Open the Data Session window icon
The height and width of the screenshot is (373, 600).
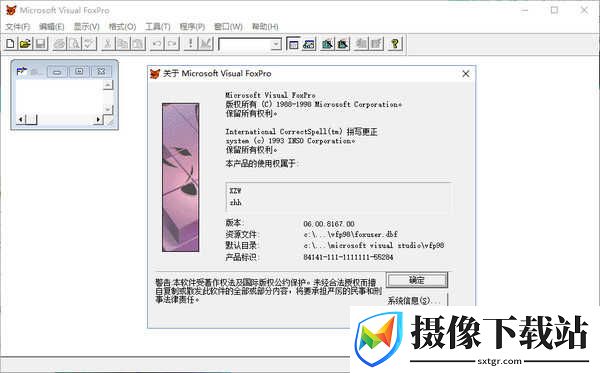point(309,44)
